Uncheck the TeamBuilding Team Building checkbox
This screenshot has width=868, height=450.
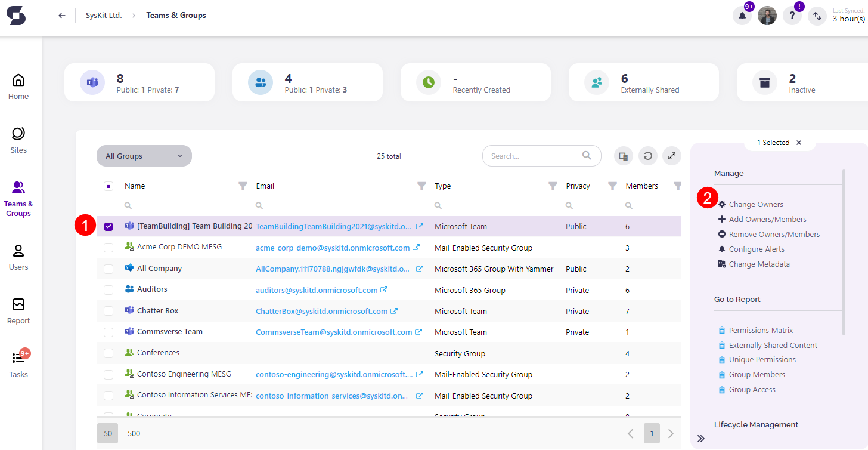pos(108,227)
